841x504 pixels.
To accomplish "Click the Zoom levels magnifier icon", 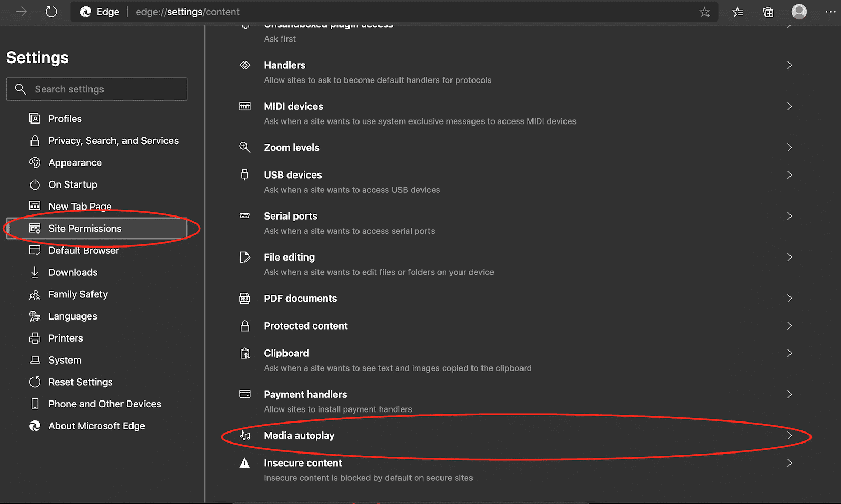I will click(245, 147).
